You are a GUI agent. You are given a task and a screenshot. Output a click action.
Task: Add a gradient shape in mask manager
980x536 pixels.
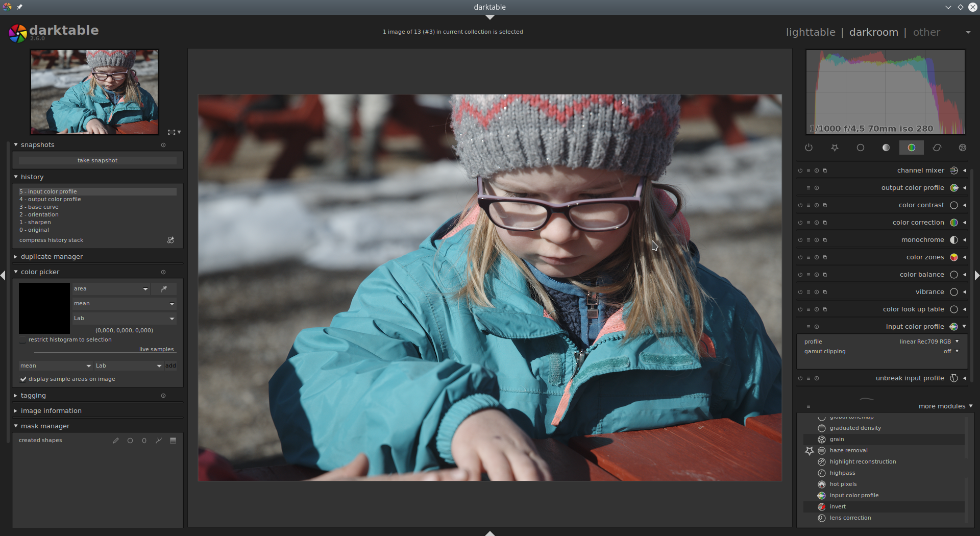pos(173,441)
